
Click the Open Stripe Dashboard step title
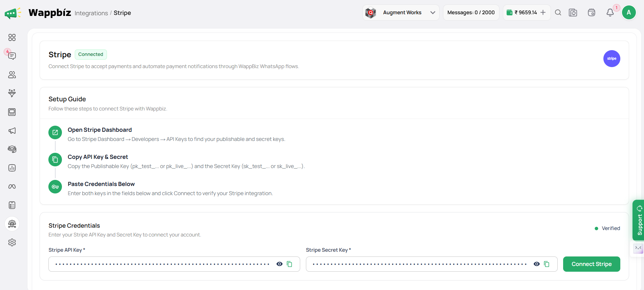100,130
